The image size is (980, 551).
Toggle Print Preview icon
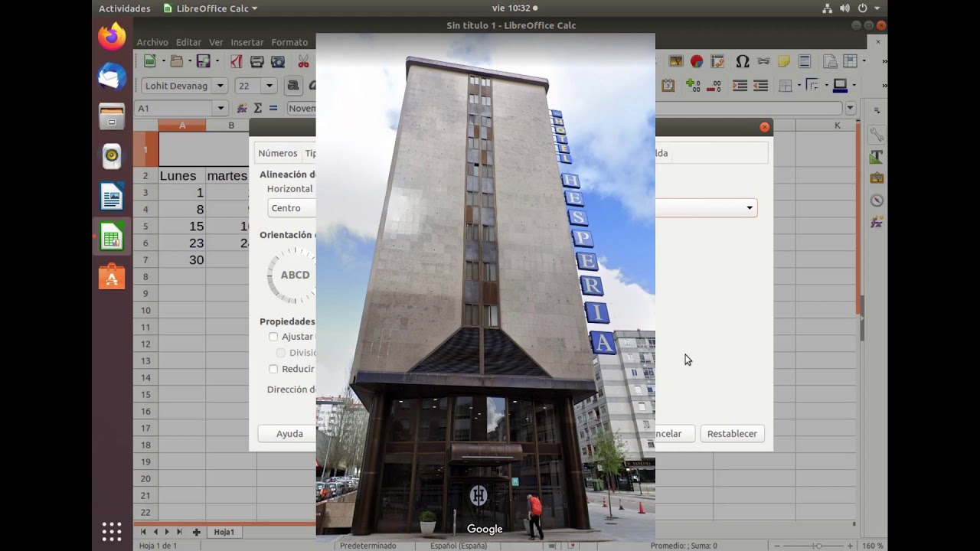[x=278, y=61]
